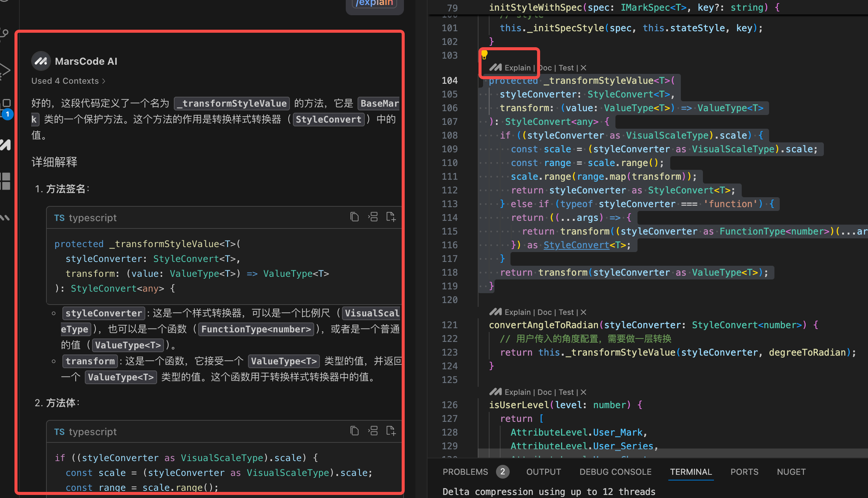The image size is (868, 498).
Task: Switch to the PROBLEMS panel tab
Action: tap(465, 472)
